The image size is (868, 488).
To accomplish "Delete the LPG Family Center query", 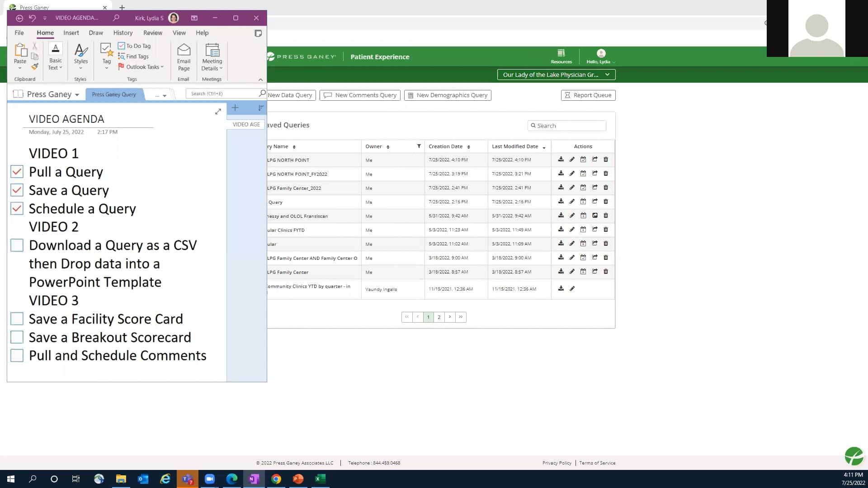I will (x=606, y=272).
